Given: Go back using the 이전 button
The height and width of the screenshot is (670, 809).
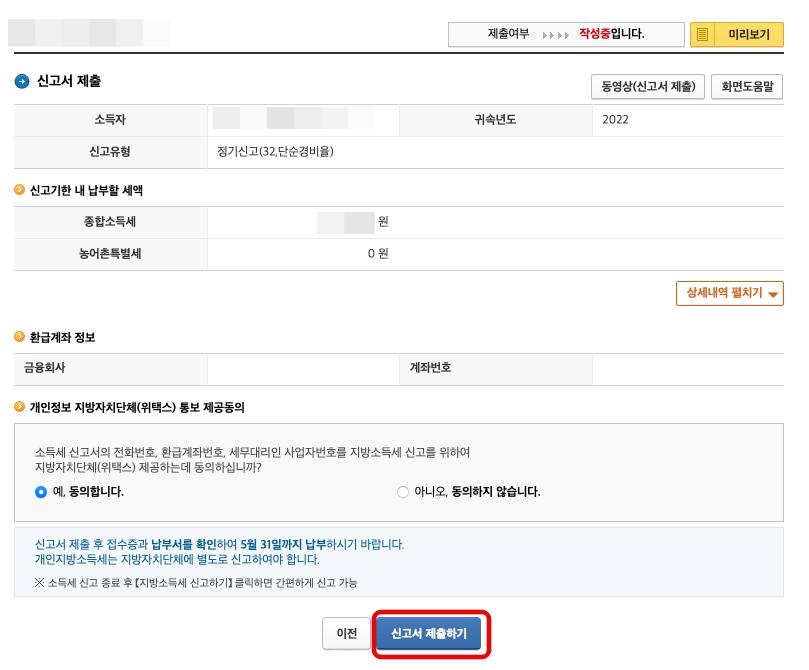Looking at the screenshot, I should (346, 634).
